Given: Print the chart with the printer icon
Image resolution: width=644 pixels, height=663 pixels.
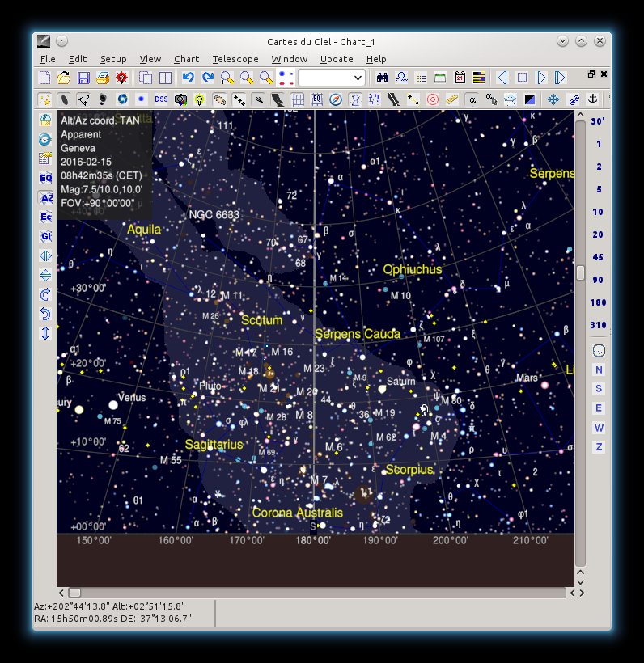Looking at the screenshot, I should pyautogui.click(x=103, y=78).
